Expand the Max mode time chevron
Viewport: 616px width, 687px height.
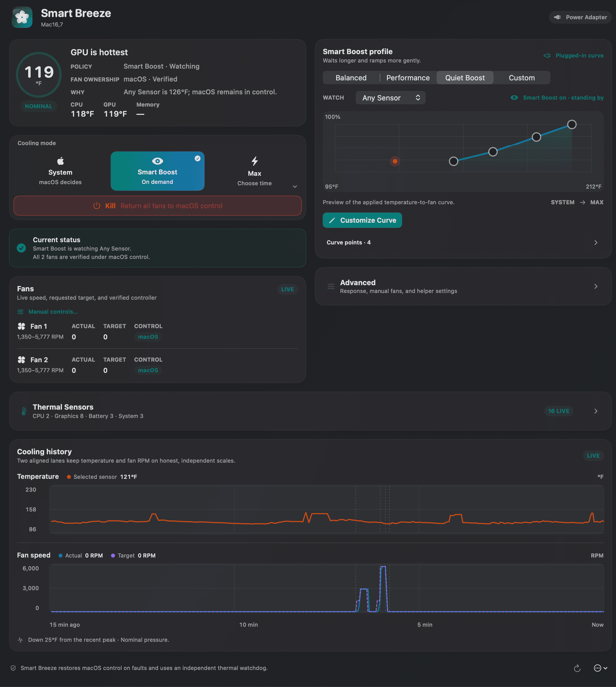tap(295, 187)
